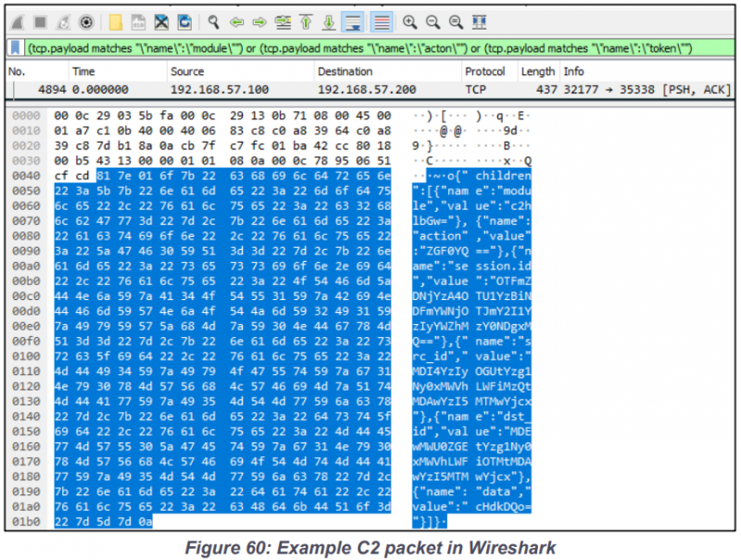Viewport: 741px width, 560px height.
Task: Restart the current capture
Action: [x=63, y=22]
